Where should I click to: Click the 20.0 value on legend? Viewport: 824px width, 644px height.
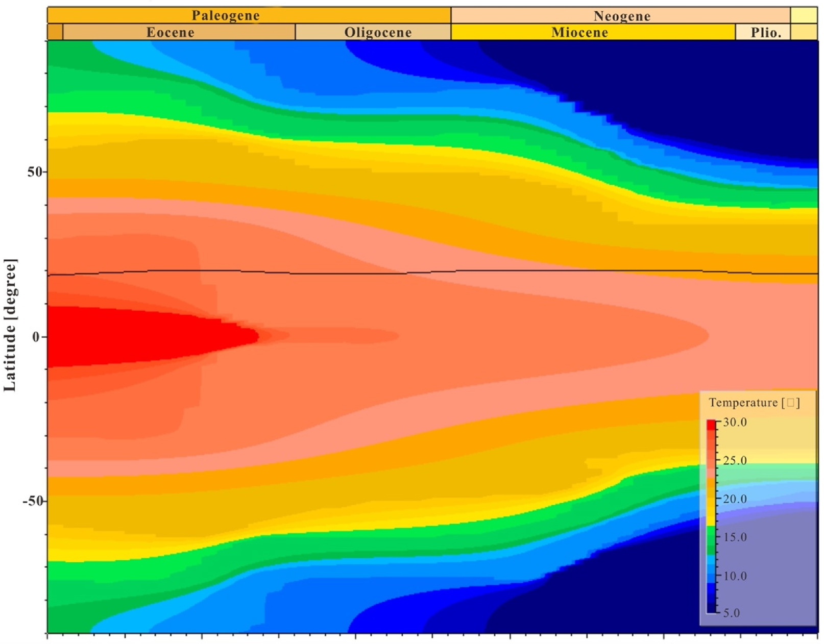point(735,499)
